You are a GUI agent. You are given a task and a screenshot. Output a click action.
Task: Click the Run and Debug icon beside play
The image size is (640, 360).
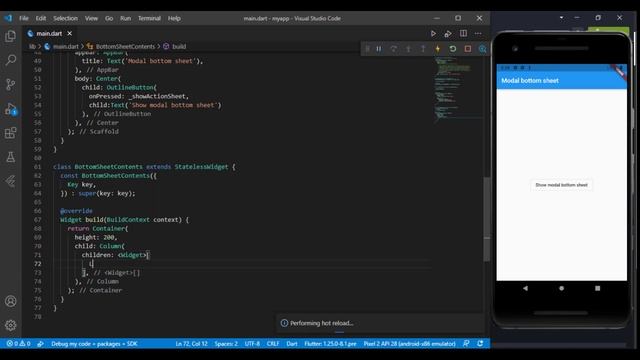pos(448,33)
